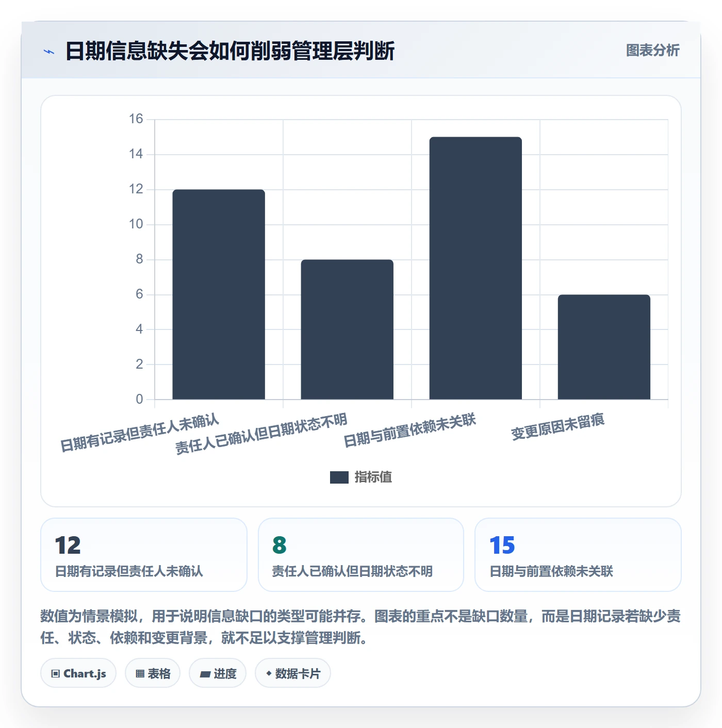Click the 进度 tag chip

218,673
